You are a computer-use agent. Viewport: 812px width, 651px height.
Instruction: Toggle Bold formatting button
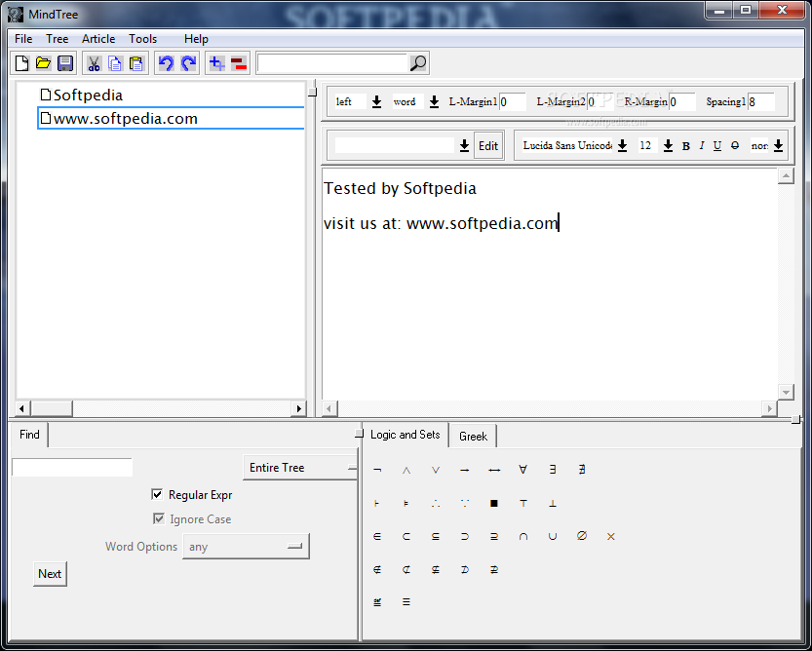685,146
